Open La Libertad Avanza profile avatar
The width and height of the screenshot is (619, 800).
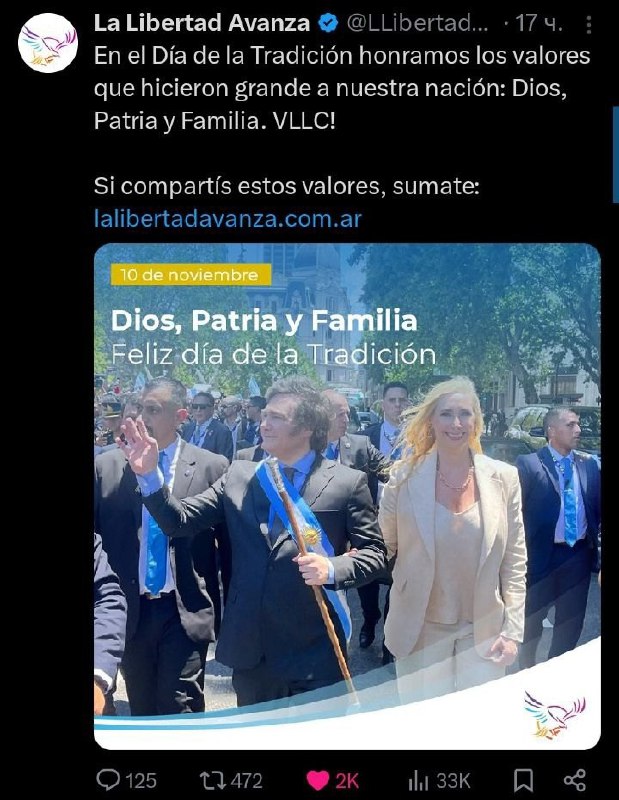48,43
